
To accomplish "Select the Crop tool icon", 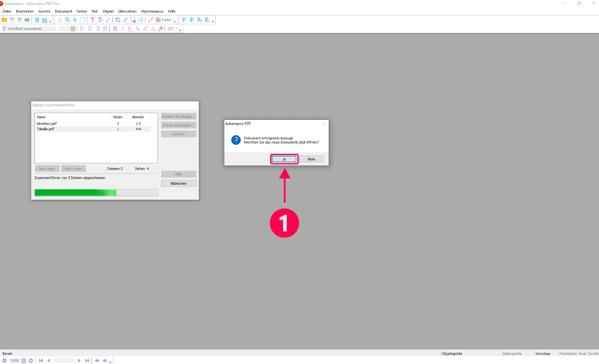I will pos(118,20).
